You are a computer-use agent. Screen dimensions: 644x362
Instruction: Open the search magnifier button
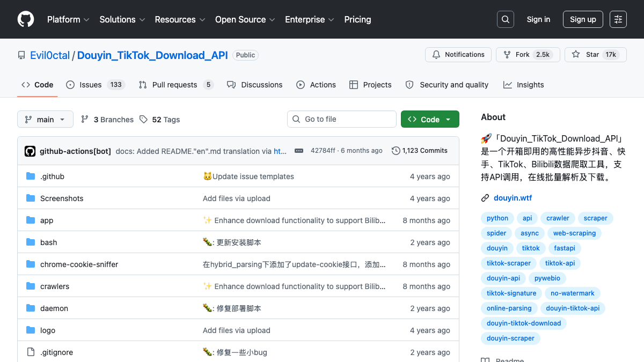pyautogui.click(x=505, y=19)
